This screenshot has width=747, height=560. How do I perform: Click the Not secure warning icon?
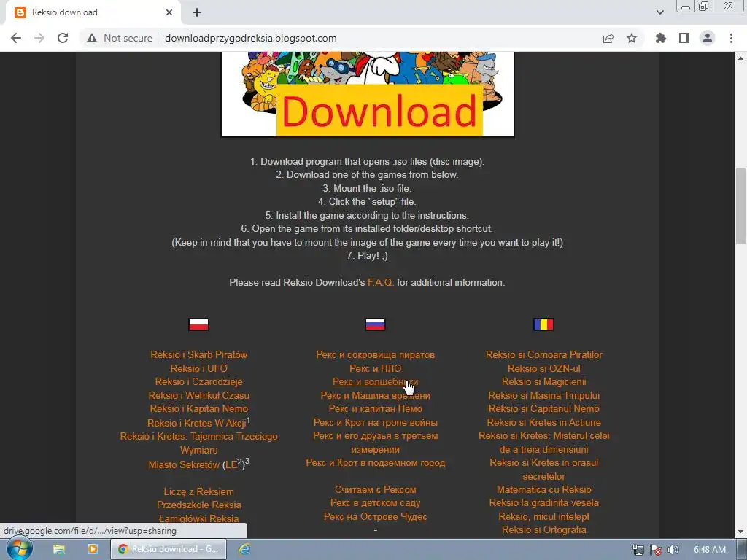coord(92,38)
